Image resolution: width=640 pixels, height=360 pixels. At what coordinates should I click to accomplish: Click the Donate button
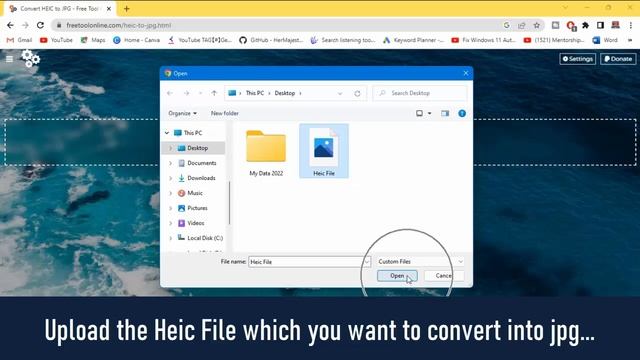(618, 59)
